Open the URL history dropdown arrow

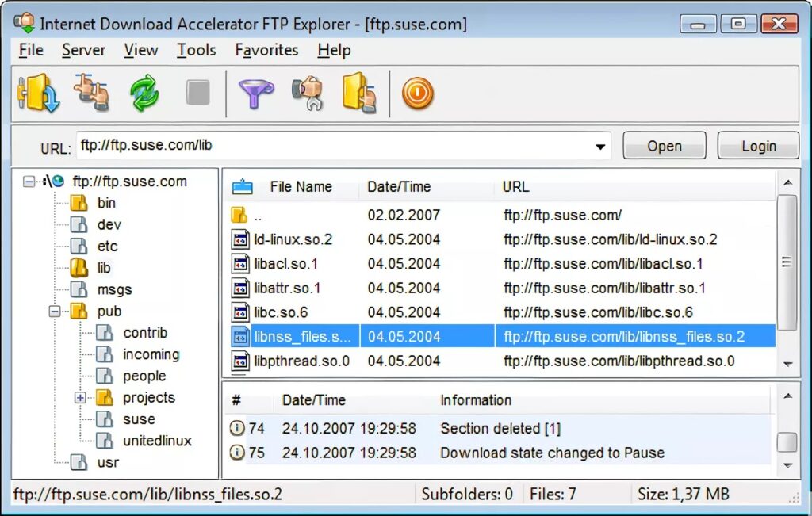coord(602,146)
